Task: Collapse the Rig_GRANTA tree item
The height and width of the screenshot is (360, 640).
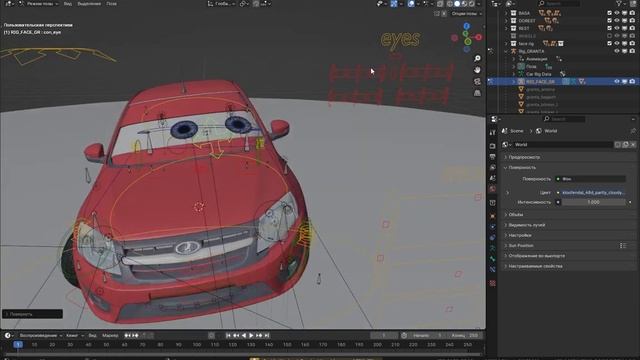Action: pos(507,51)
